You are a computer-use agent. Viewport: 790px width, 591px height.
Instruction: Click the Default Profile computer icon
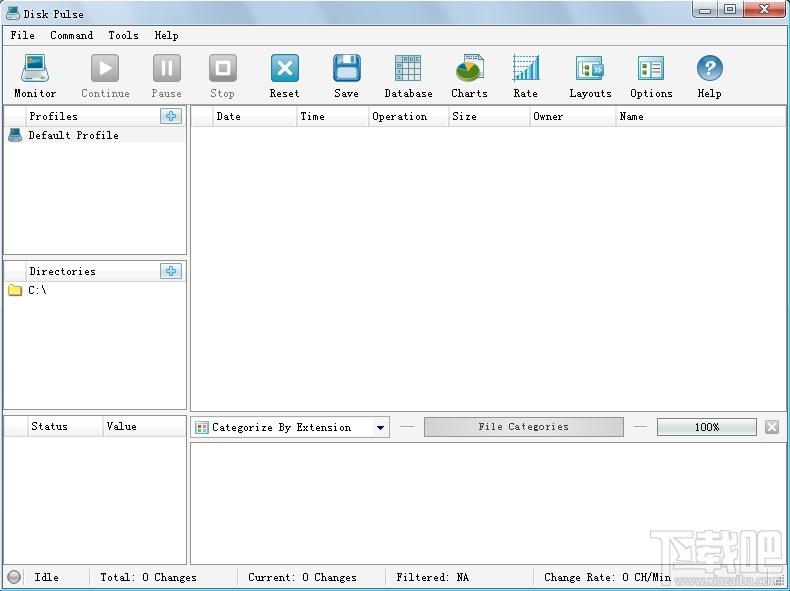(15, 135)
